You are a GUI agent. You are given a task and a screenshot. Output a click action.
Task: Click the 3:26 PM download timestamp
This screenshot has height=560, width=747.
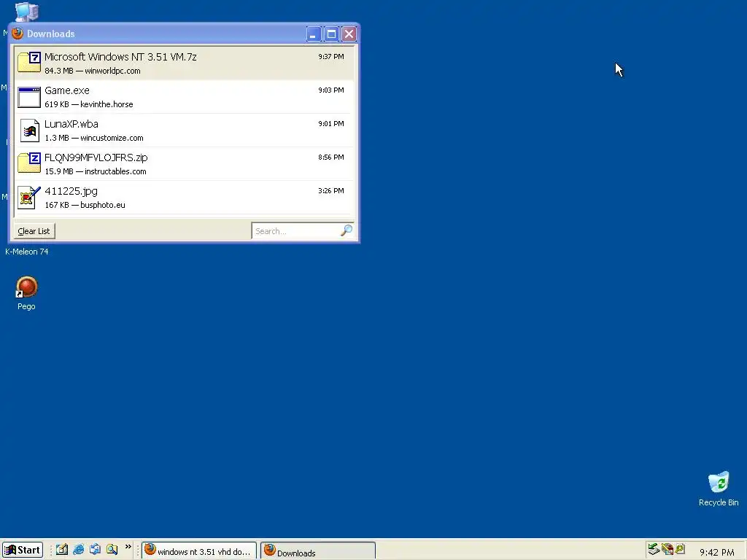point(331,191)
